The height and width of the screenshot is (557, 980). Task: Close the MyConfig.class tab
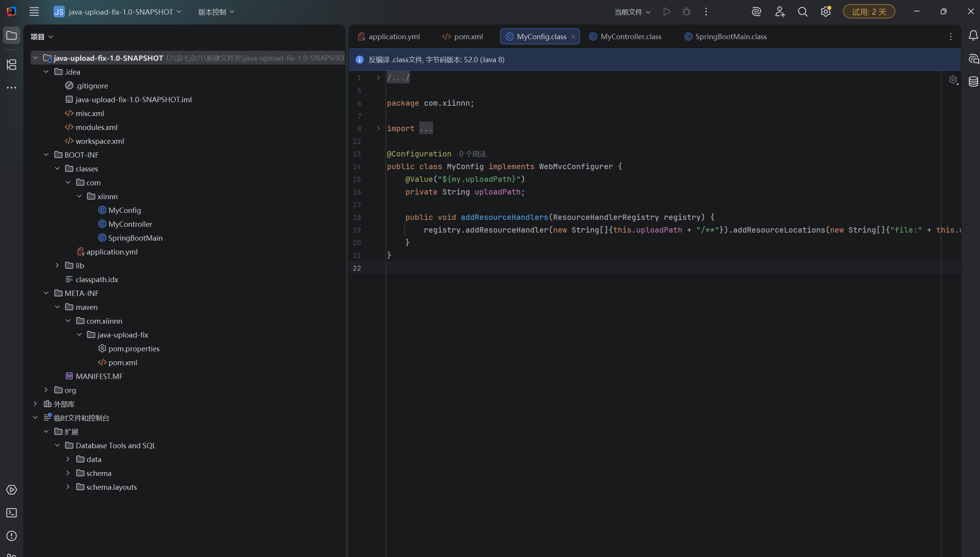click(573, 37)
